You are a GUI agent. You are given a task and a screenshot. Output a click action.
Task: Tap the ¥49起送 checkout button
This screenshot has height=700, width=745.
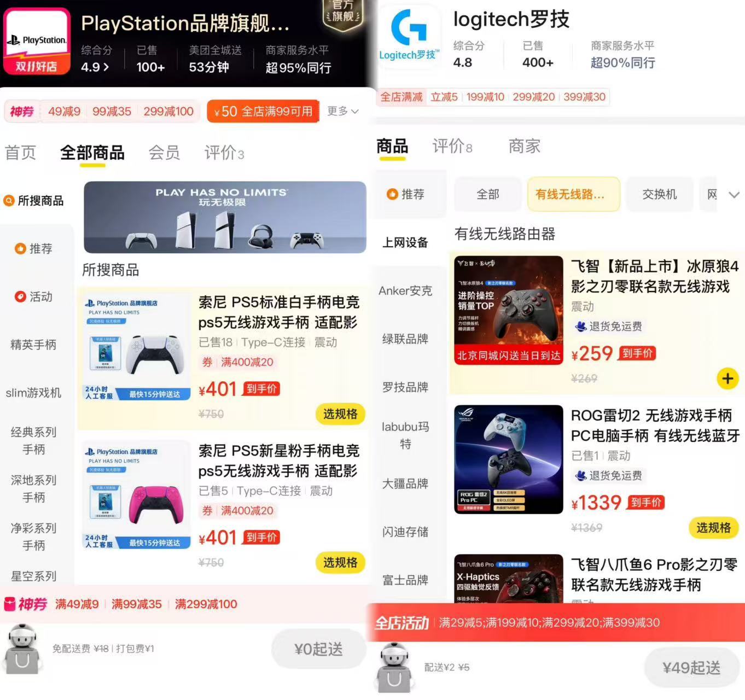pyautogui.click(x=691, y=668)
